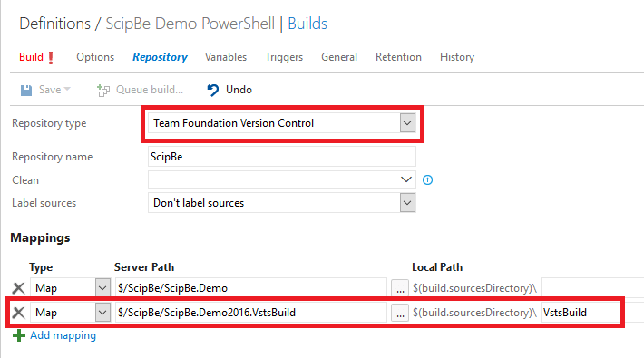Click the Undo arrow icon
Image resolution: width=644 pixels, height=358 pixels.
pyautogui.click(x=213, y=90)
